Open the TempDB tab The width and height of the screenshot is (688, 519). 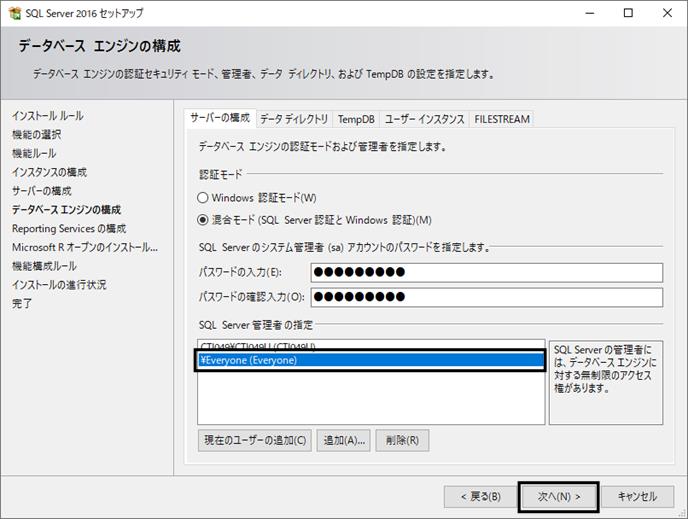[356, 119]
